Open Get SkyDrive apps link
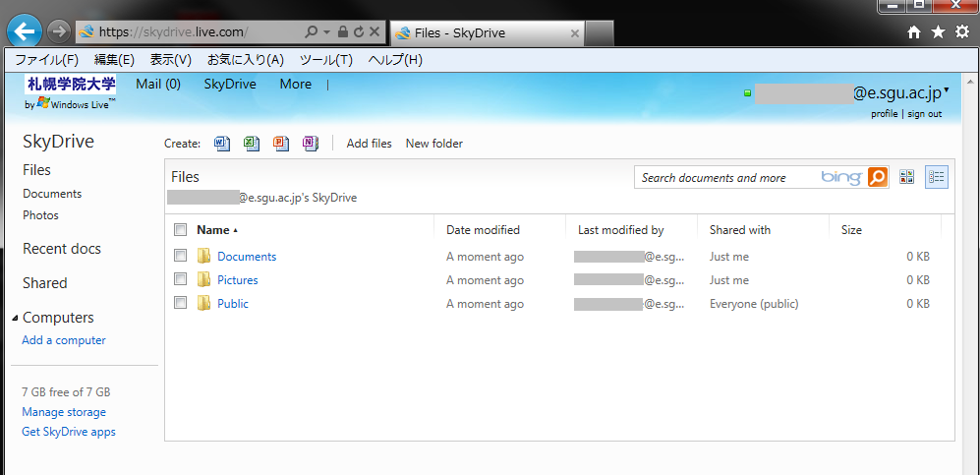This screenshot has height=475, width=980. pyautogui.click(x=69, y=432)
